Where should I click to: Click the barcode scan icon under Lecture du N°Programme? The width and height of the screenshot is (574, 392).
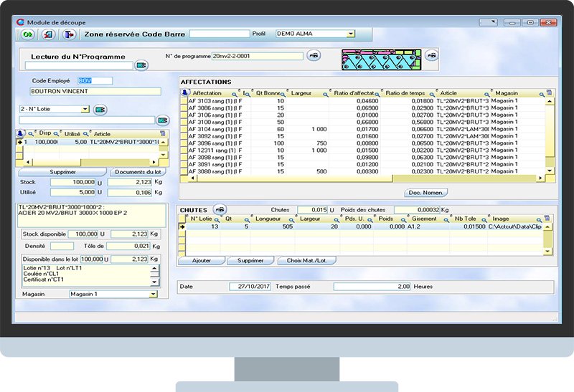click(x=141, y=66)
